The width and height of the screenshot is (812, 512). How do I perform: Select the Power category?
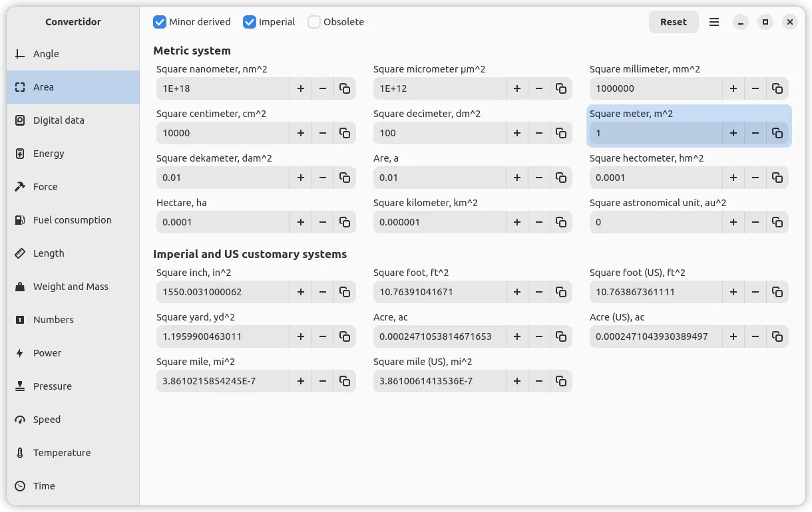pos(73,353)
